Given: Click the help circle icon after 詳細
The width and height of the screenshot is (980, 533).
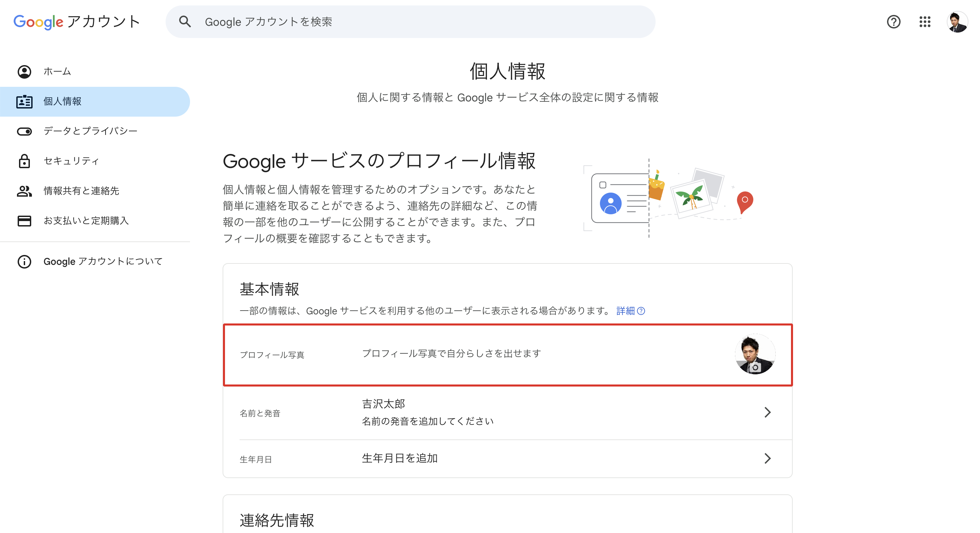Looking at the screenshot, I should [x=641, y=311].
